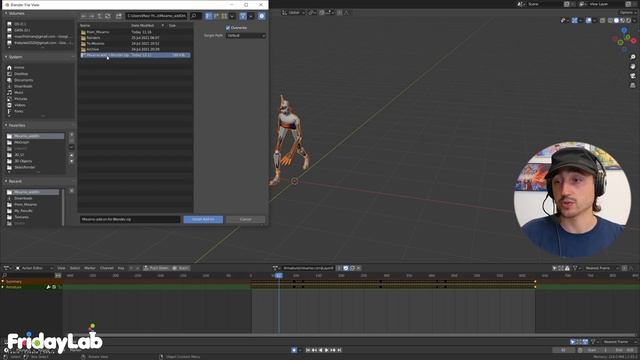
Task: Jump to next keyframe
Action: pyautogui.click(x=333, y=350)
